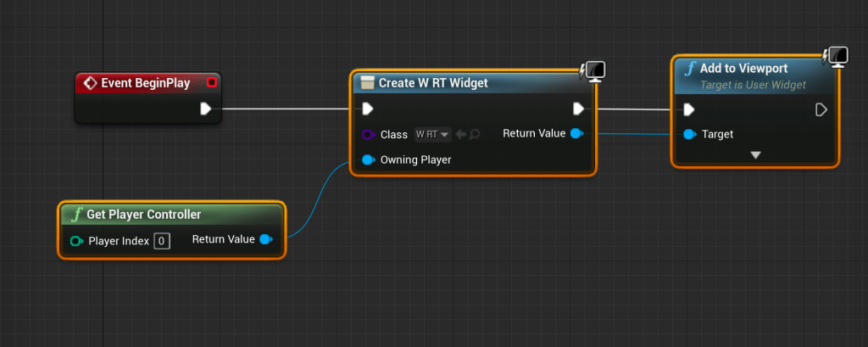Screen dimensions: 868x347
Task: Click Add to Viewport execution output pin
Action: (x=821, y=109)
